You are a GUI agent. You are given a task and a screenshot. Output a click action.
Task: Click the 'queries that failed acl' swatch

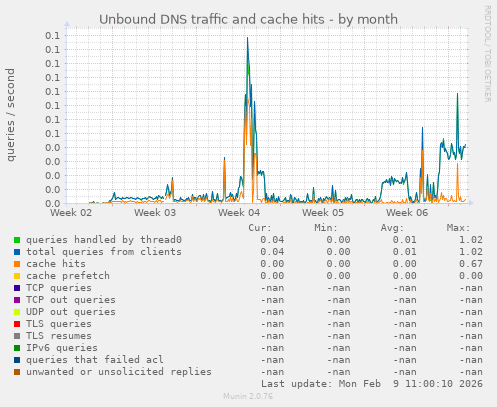(17, 360)
